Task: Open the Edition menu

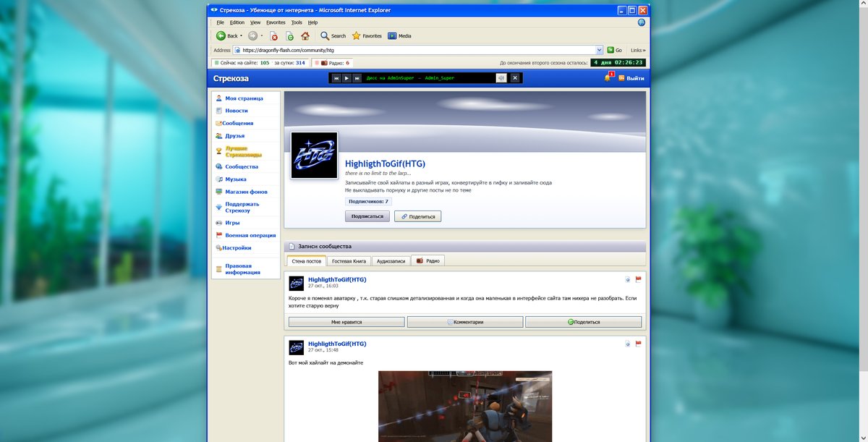Action: pos(237,22)
